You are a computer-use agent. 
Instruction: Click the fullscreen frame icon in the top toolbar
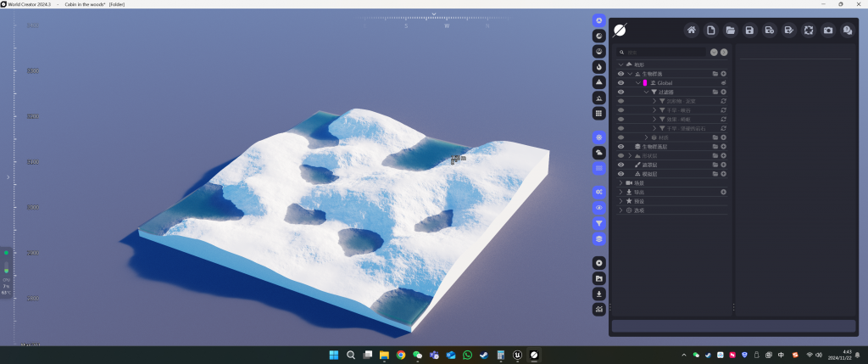[808, 31]
